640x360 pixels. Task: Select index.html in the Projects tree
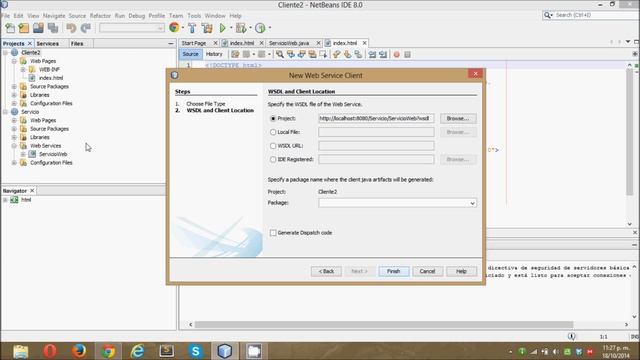(x=51, y=78)
